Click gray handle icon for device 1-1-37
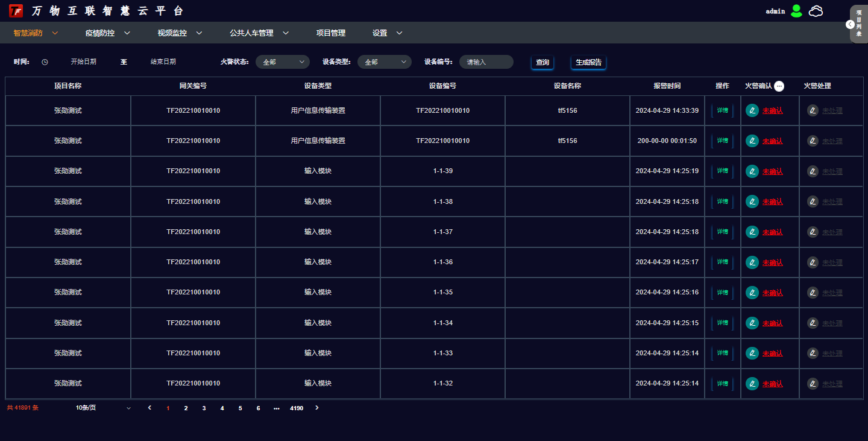Viewport: 868px width, 441px height. (x=813, y=232)
